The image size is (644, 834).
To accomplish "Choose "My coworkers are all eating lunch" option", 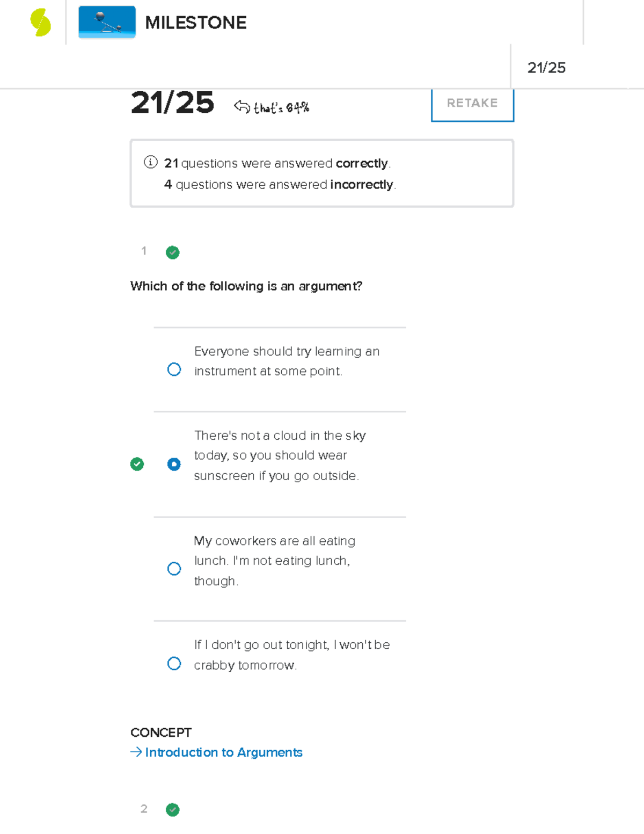I will click(x=174, y=569).
